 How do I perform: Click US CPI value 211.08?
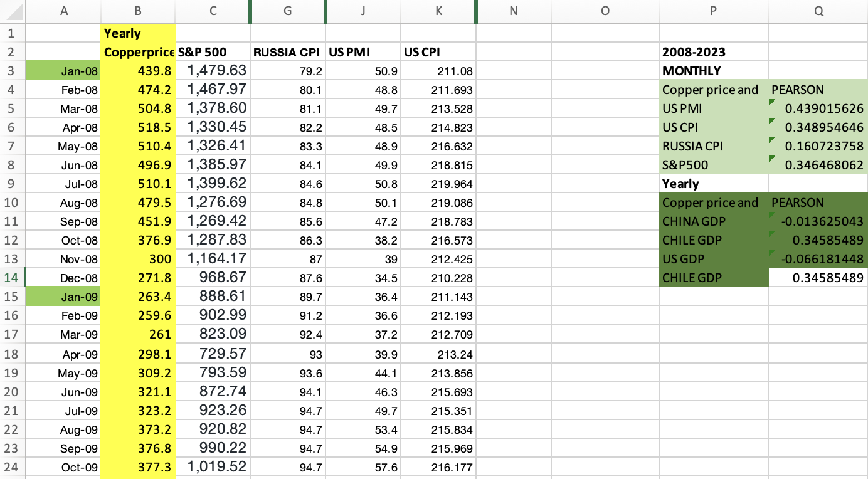438,71
